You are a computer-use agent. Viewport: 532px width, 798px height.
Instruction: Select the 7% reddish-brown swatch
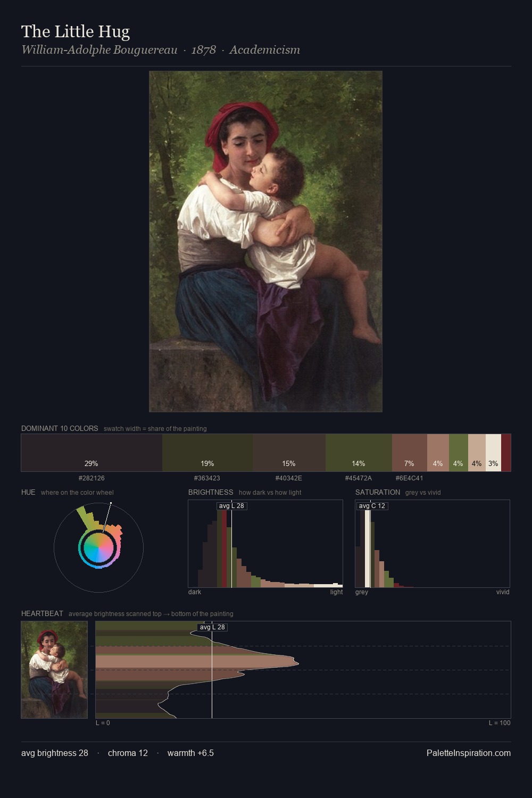410,453
